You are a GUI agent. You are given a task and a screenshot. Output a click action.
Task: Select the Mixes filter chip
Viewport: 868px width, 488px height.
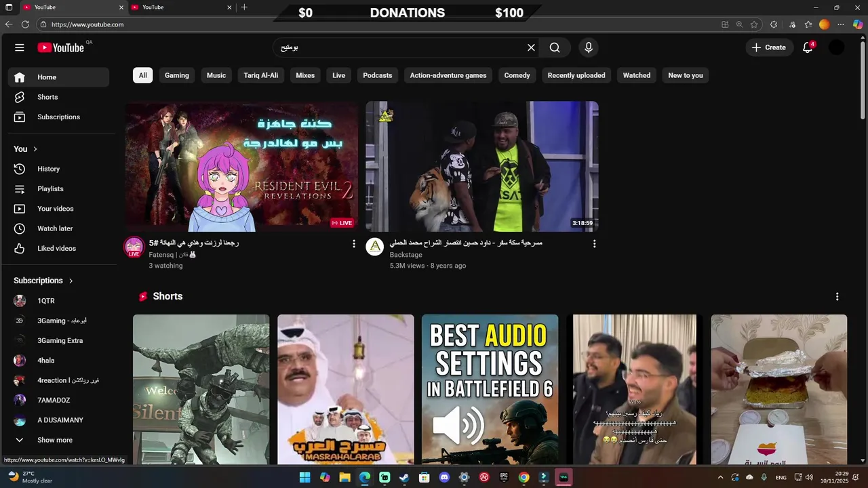click(305, 75)
